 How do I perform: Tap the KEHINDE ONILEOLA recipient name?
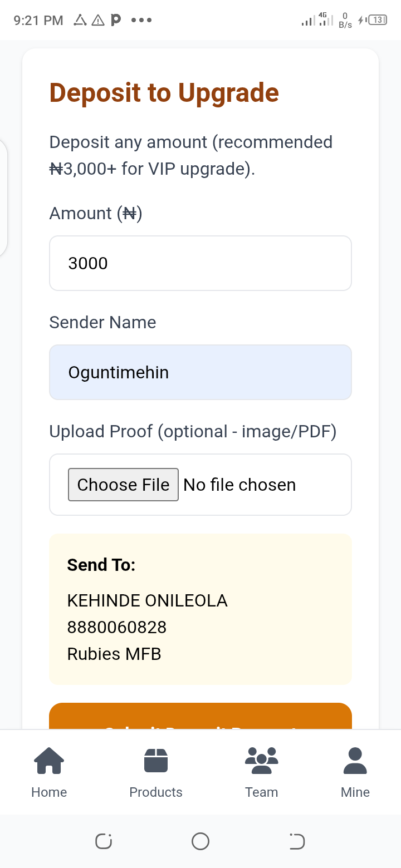coord(147,600)
